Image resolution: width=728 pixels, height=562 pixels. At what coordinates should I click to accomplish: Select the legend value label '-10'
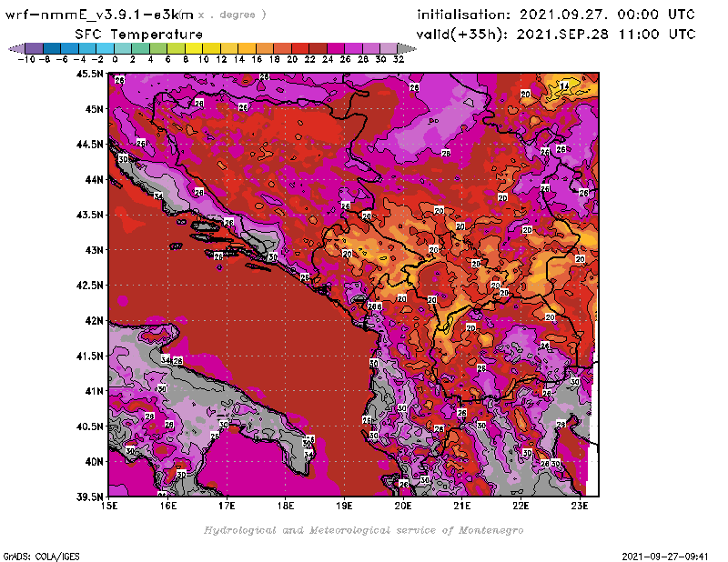coord(26,60)
